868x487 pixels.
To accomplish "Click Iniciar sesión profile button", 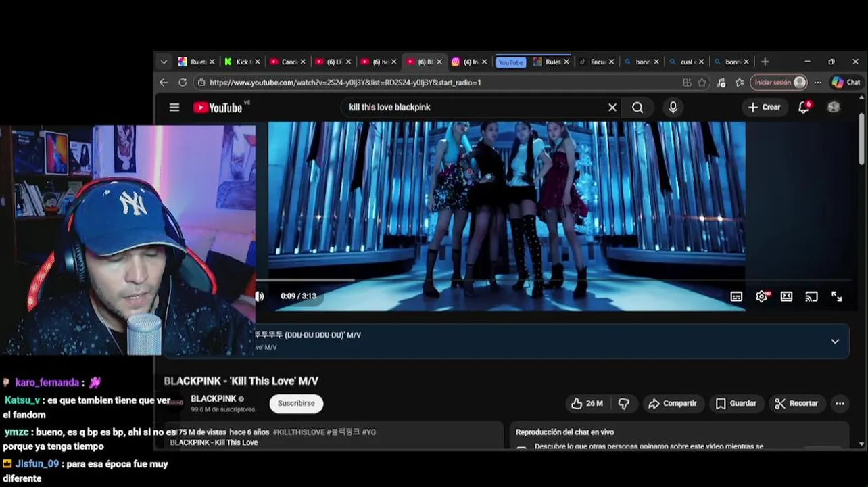I will 779,83.
